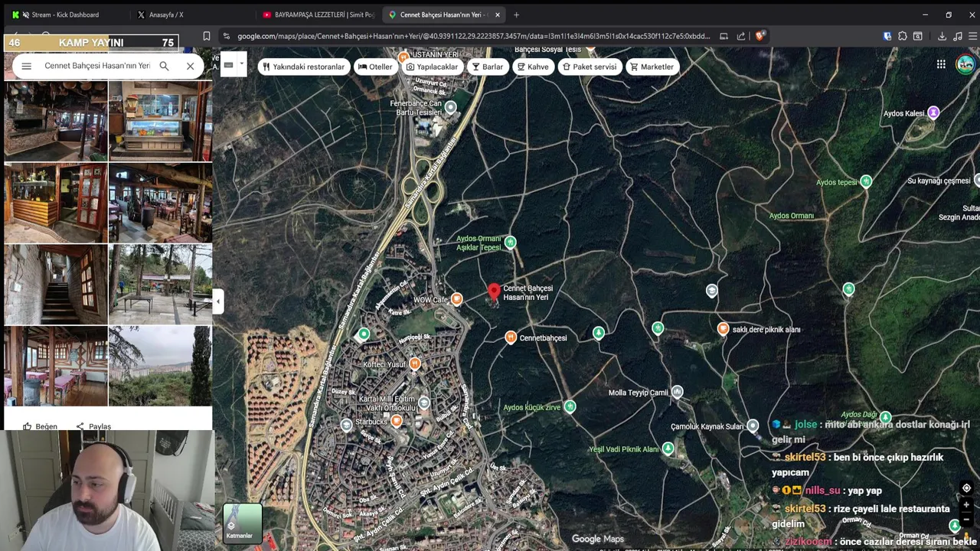Zoom out with the minus button
Viewport: 980px width, 551px height.
[966, 520]
